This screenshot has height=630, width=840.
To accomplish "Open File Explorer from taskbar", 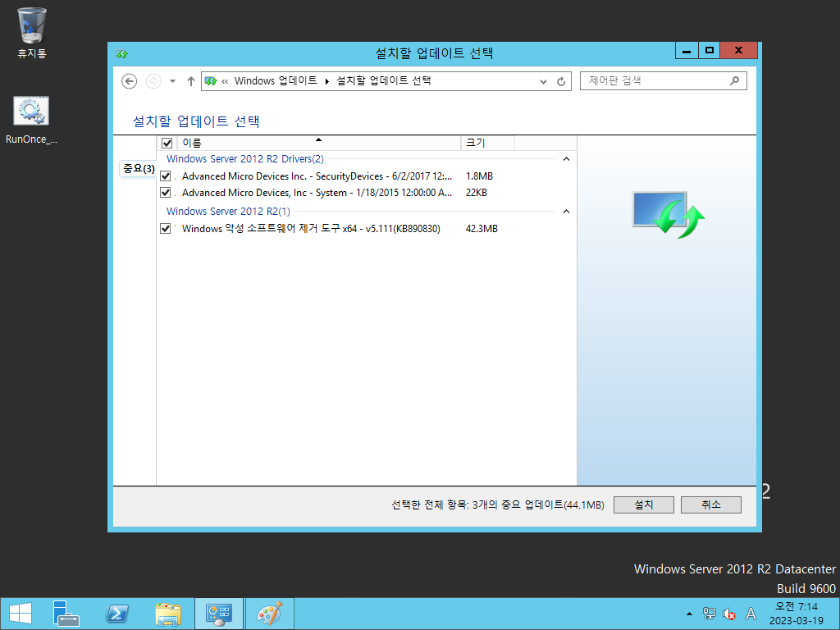I will (x=167, y=614).
